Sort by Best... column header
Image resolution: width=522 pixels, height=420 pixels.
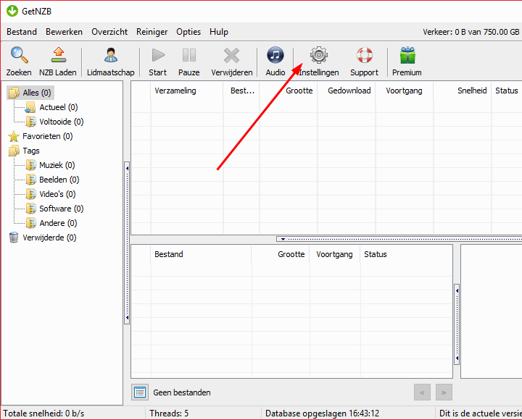click(241, 91)
